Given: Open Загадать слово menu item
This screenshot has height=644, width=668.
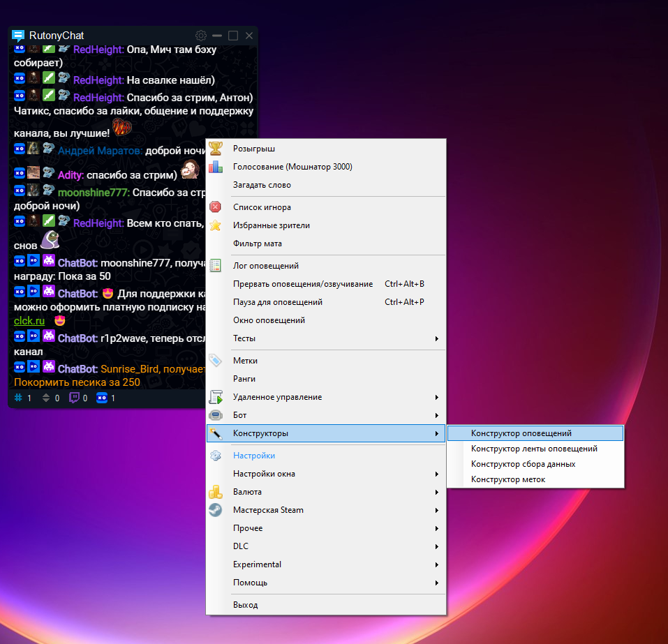Looking at the screenshot, I should 326,185.
